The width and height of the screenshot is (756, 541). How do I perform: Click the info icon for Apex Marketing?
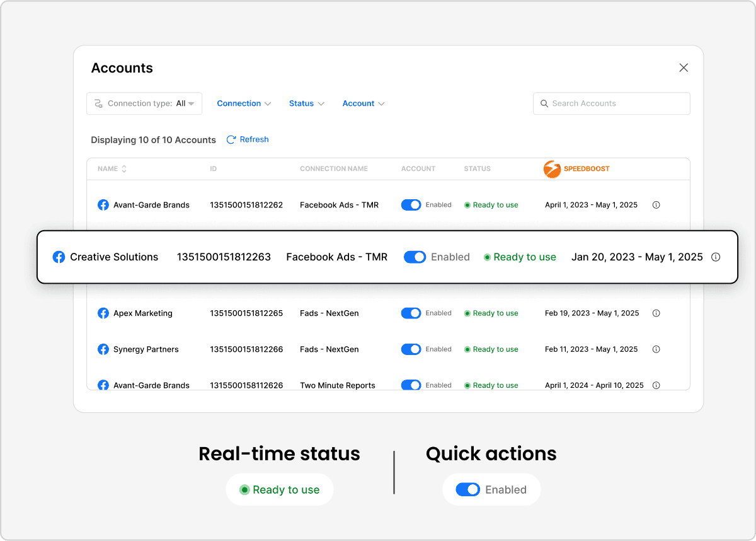point(656,313)
